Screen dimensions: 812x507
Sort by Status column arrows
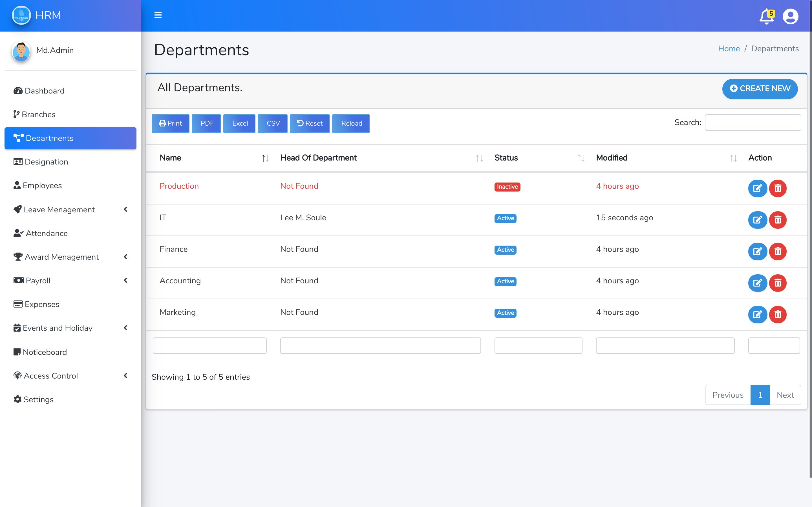(x=581, y=158)
